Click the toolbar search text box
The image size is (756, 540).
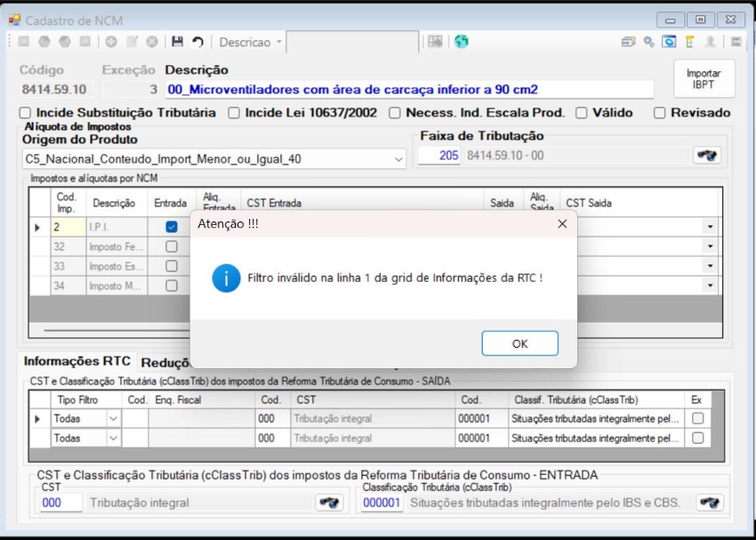coord(352,42)
